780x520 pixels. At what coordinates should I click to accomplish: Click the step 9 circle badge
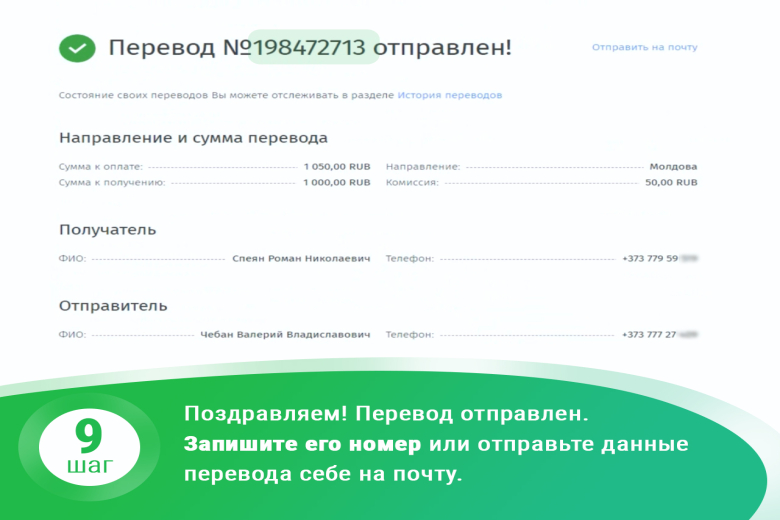click(89, 446)
